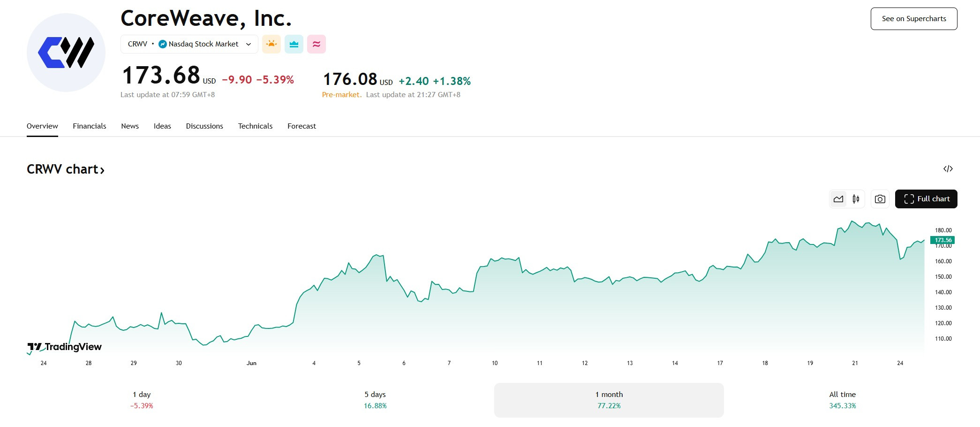Open the embed code icon
The image size is (980, 427).
tap(948, 169)
